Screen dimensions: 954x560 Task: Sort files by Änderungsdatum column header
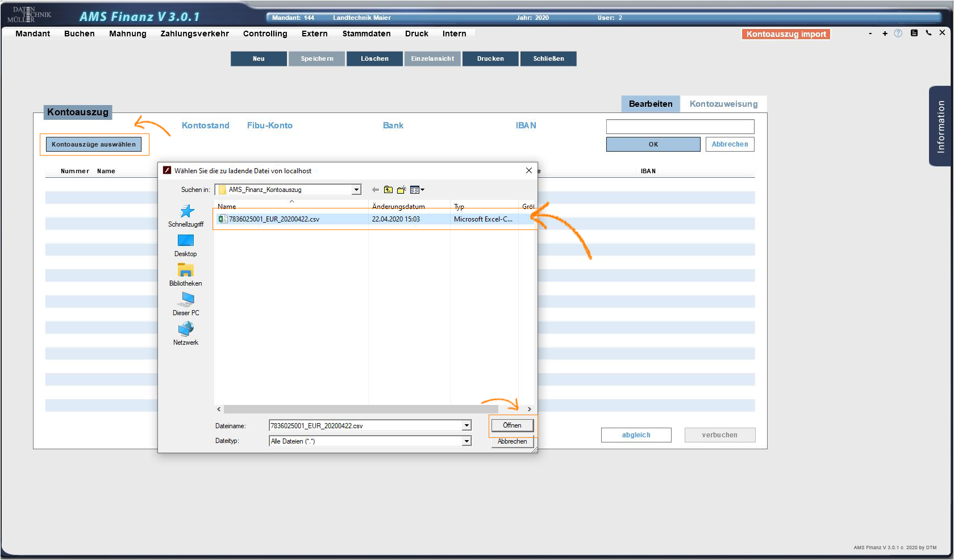[x=398, y=207]
